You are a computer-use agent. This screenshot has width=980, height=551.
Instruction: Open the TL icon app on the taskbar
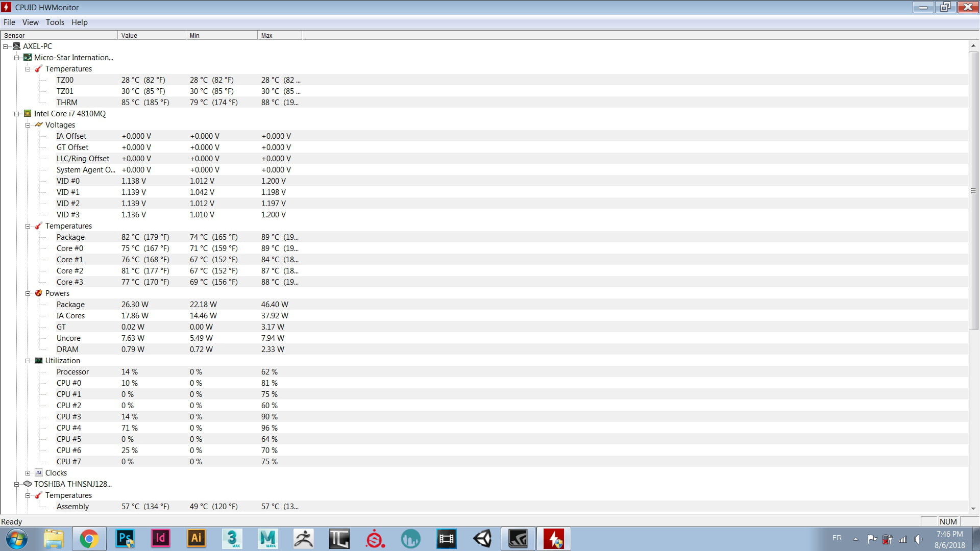point(339,539)
